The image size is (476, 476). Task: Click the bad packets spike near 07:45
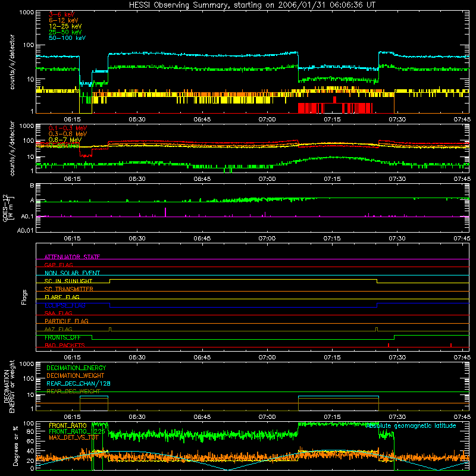click(x=451, y=345)
